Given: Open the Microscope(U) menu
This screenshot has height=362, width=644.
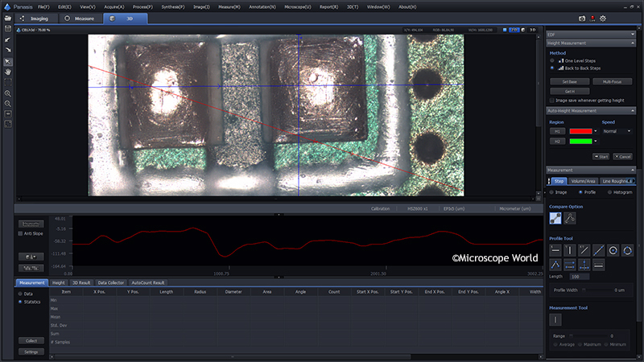Looking at the screenshot, I should [x=297, y=7].
